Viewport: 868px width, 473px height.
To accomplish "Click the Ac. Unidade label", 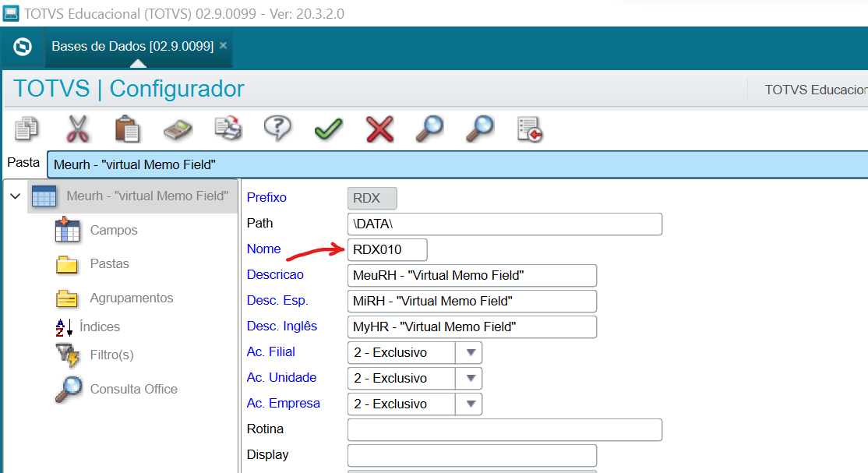I will pos(282,378).
